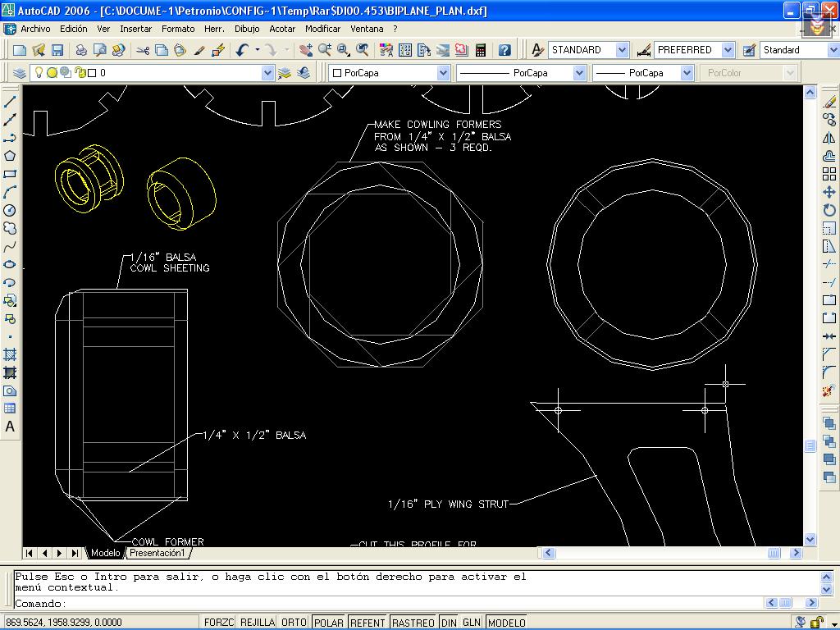Viewport: 840px width, 630px height.
Task: Pick the Hatch tool
Action: tap(10, 354)
